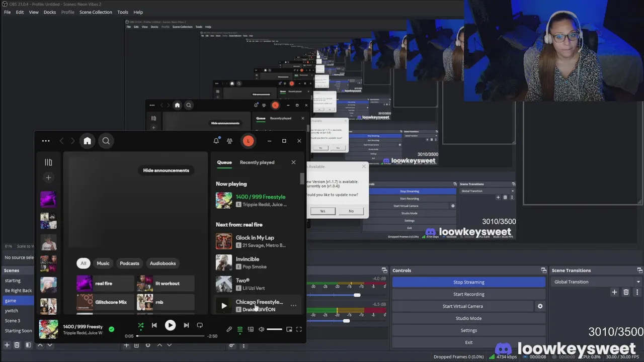Open the real fire playlist card

coord(105,284)
